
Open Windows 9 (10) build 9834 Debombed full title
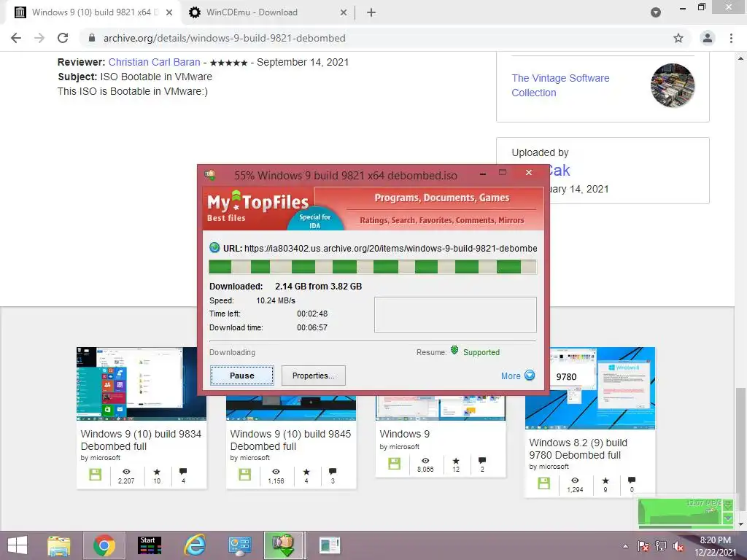pos(141,440)
